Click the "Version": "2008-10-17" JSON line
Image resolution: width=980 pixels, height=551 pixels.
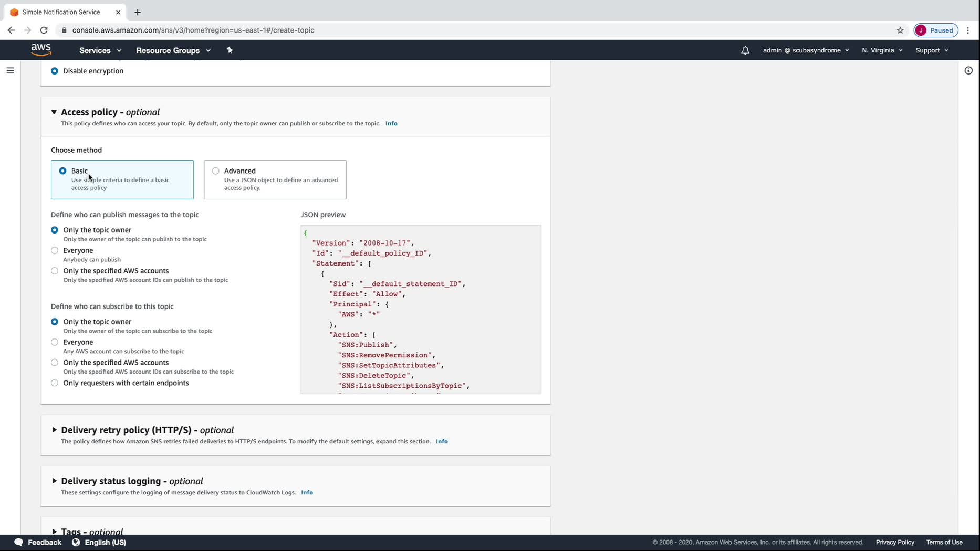363,243
